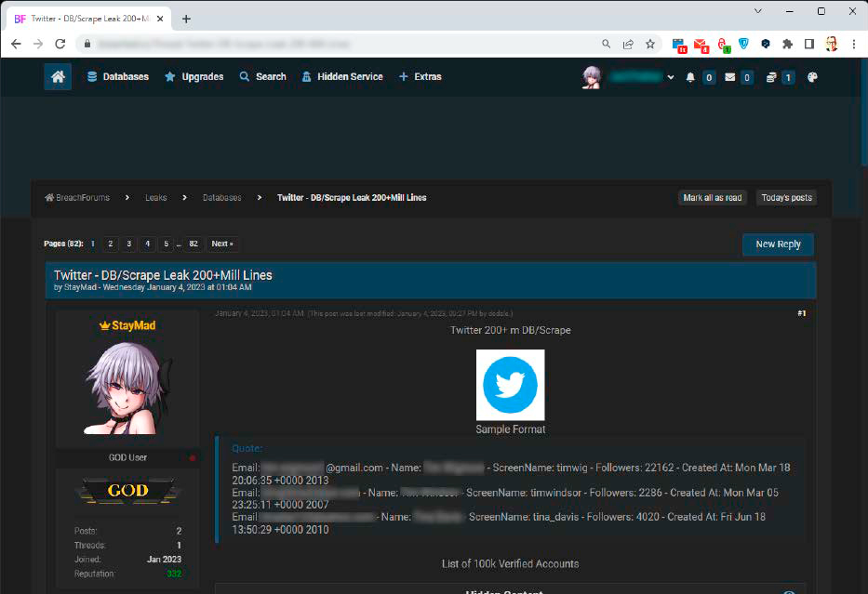The height and width of the screenshot is (594, 868).
Task: Click the Next page button
Action: tap(222, 244)
